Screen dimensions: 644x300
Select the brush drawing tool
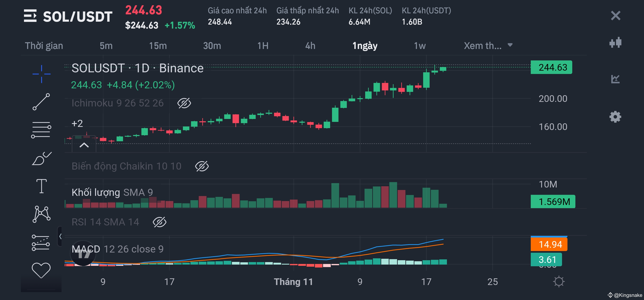42,158
